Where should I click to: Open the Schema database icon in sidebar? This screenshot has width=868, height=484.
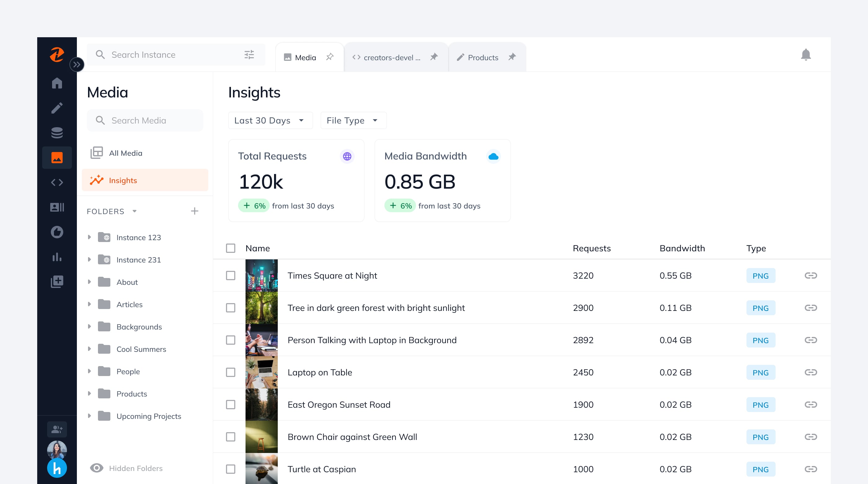(x=57, y=133)
